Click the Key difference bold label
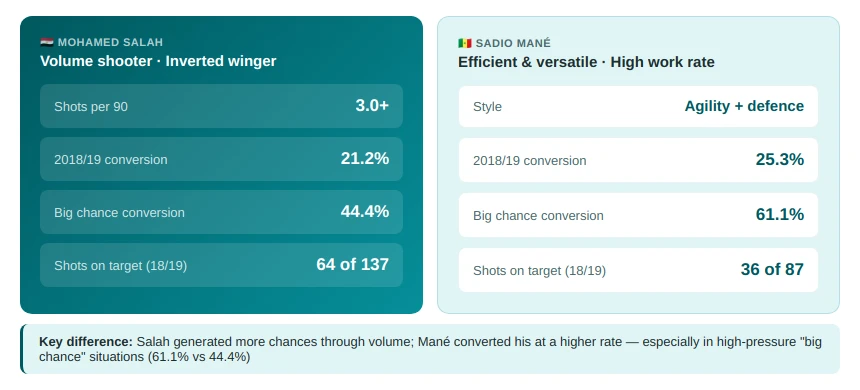860x390 pixels. (86, 342)
